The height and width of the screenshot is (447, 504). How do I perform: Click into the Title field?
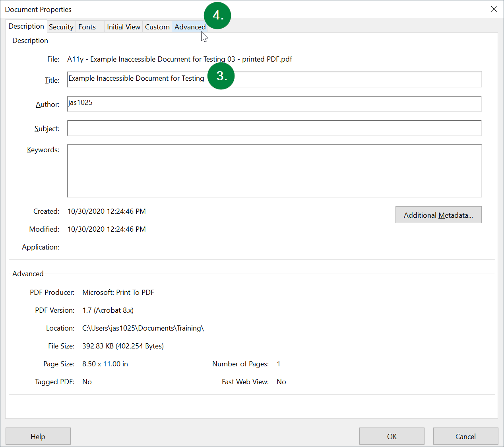point(274,79)
